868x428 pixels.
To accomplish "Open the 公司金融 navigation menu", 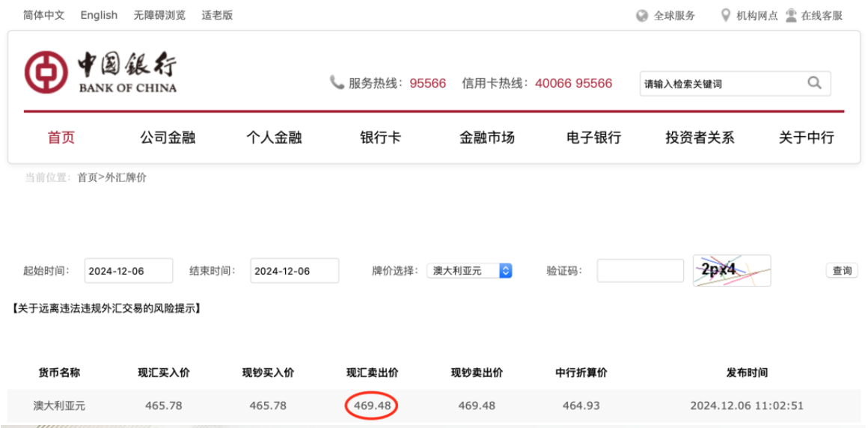I will 168,138.
